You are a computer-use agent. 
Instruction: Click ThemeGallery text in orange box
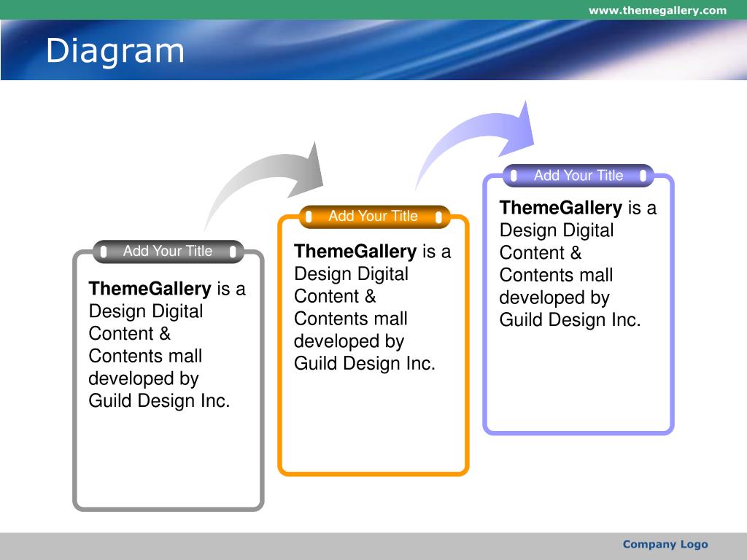click(x=355, y=252)
